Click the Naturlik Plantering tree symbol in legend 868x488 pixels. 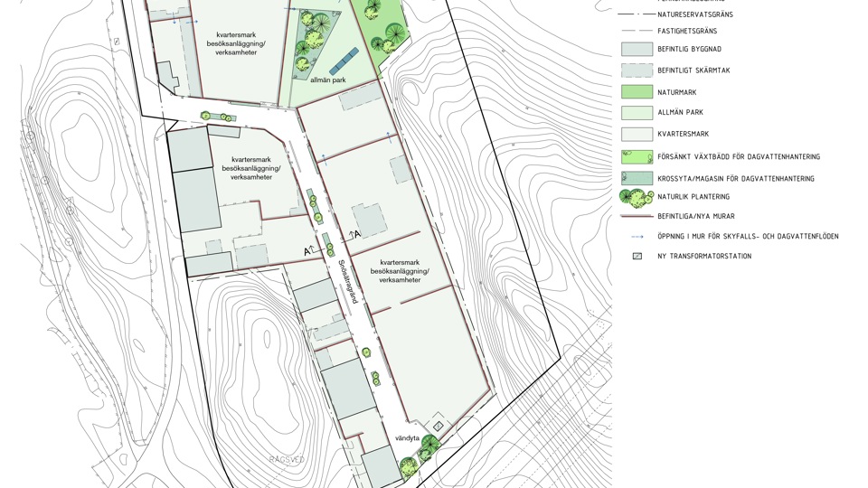coord(637,197)
